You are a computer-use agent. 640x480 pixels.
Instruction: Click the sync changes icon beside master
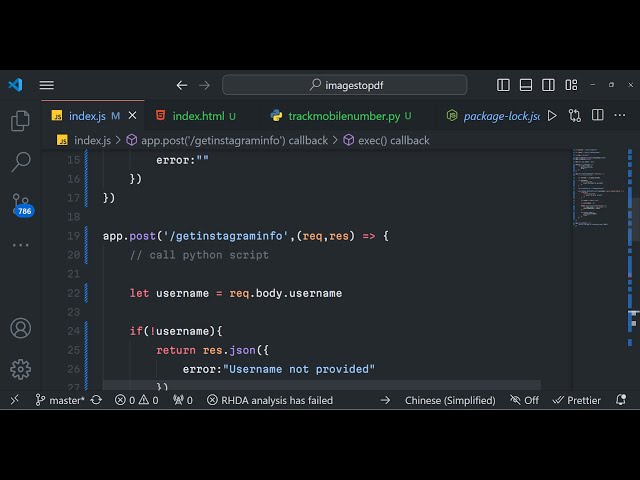96,400
